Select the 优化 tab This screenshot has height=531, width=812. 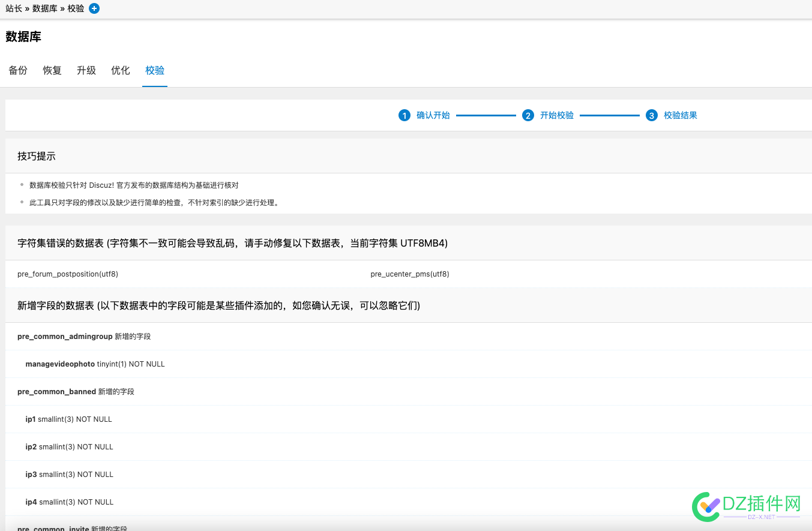tap(121, 70)
